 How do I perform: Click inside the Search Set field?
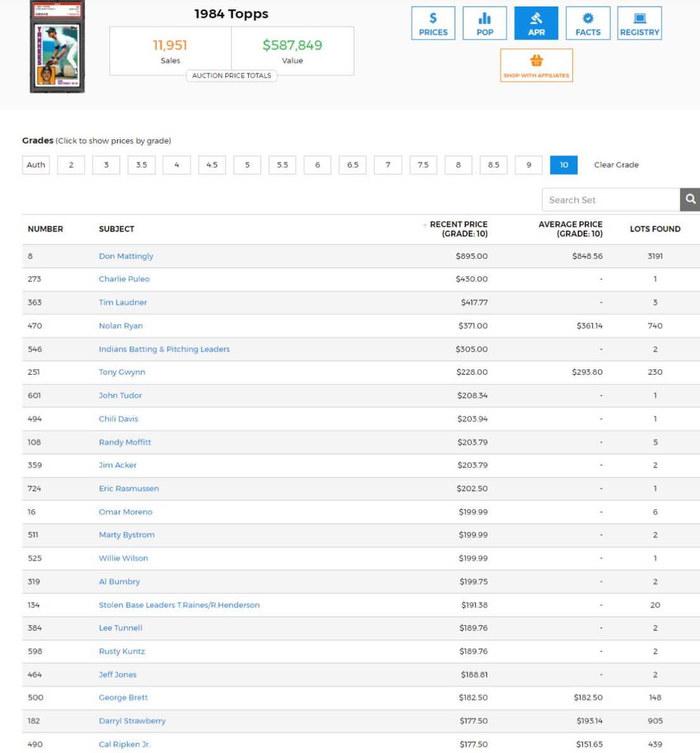pyautogui.click(x=608, y=199)
